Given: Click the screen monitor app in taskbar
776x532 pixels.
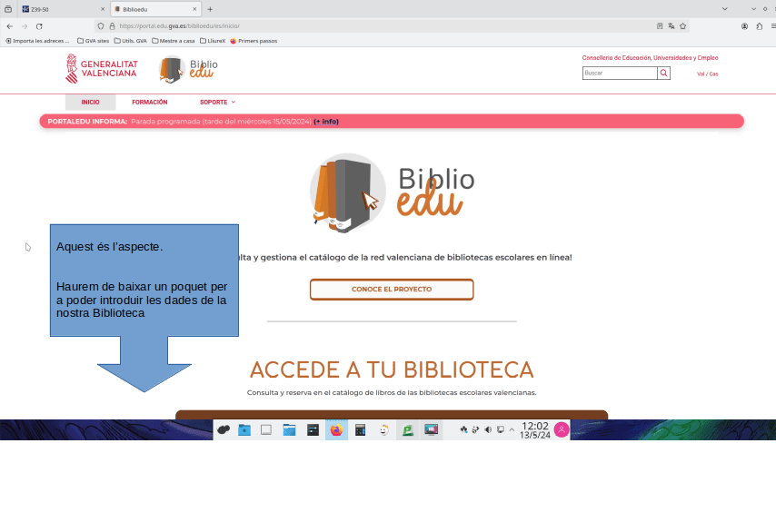Looking at the screenshot, I should coord(431,430).
